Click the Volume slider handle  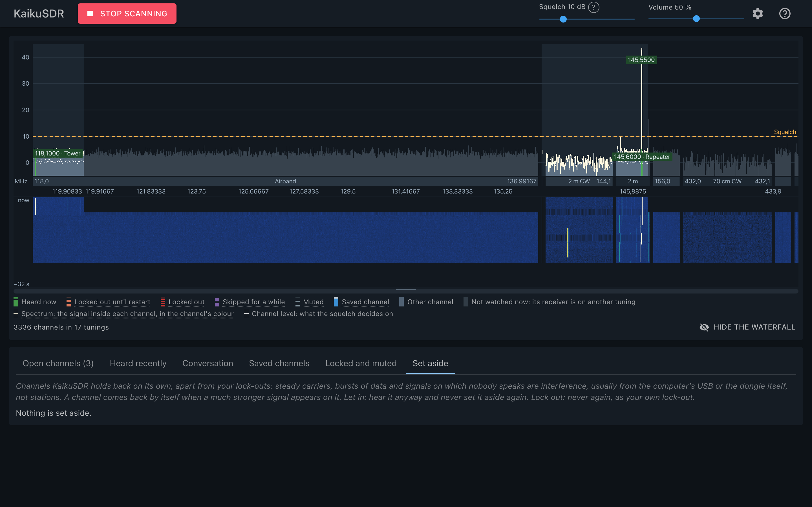click(x=696, y=19)
